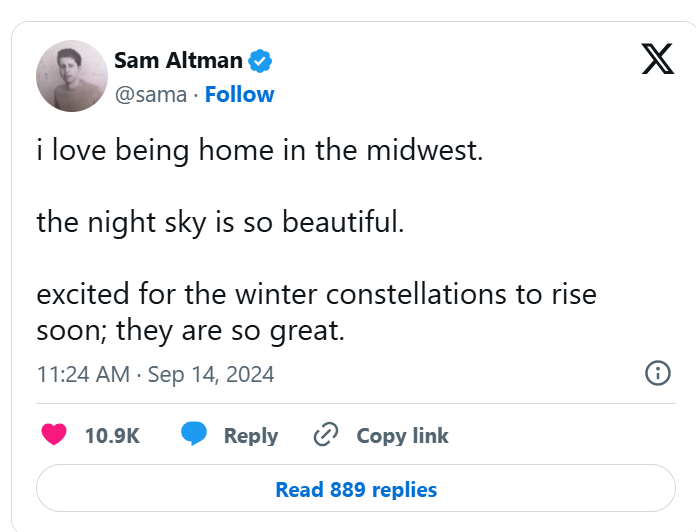Like the tweet with the heart icon
Screen dimensions: 696x532
[54, 435]
